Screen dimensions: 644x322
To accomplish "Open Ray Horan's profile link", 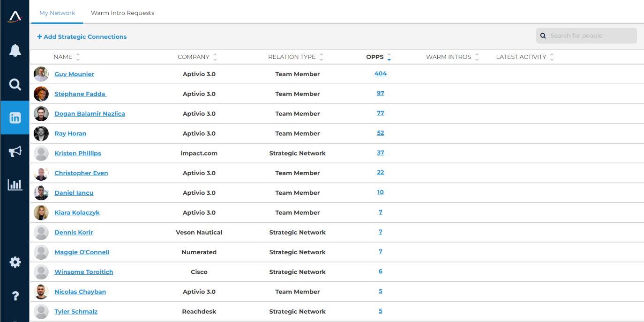I will click(x=70, y=133).
